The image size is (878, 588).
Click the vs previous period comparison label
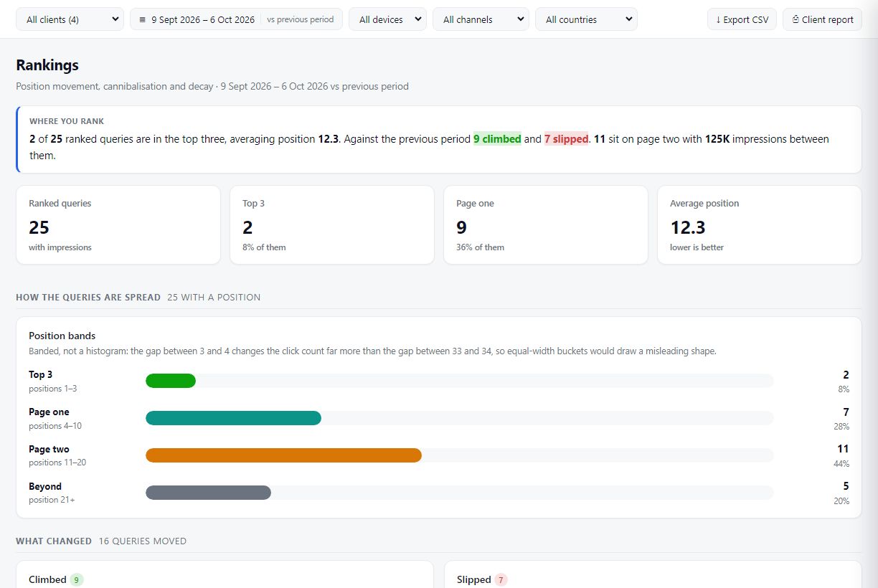301,19
